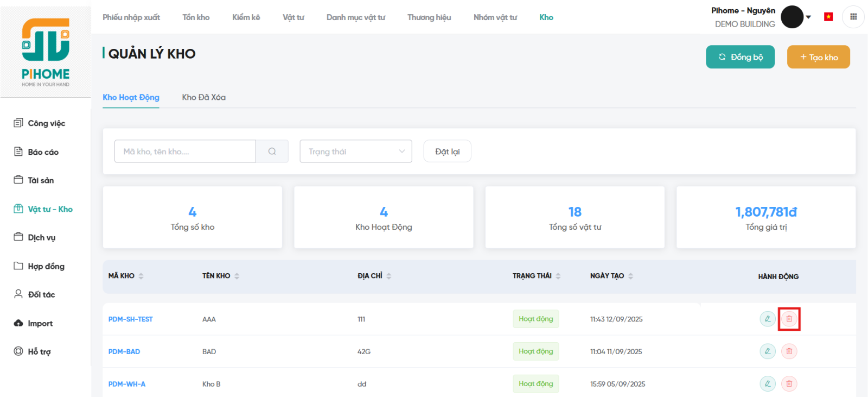
Task: Open the Trạng thái status dropdown
Action: point(356,152)
